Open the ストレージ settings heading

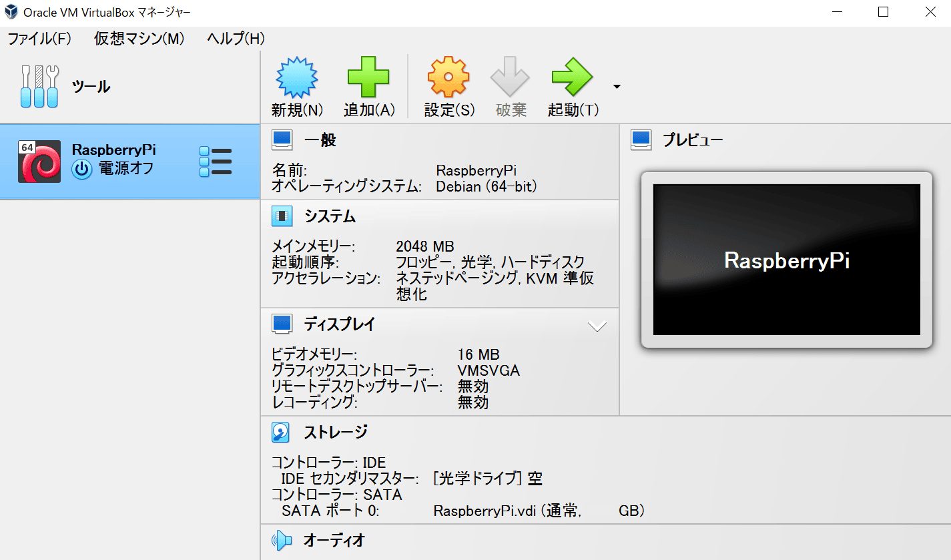(x=336, y=433)
